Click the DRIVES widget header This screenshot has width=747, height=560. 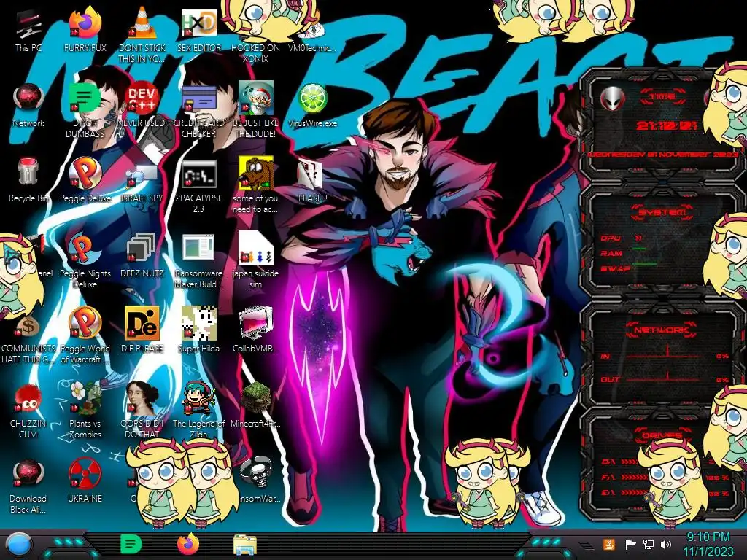point(661,435)
